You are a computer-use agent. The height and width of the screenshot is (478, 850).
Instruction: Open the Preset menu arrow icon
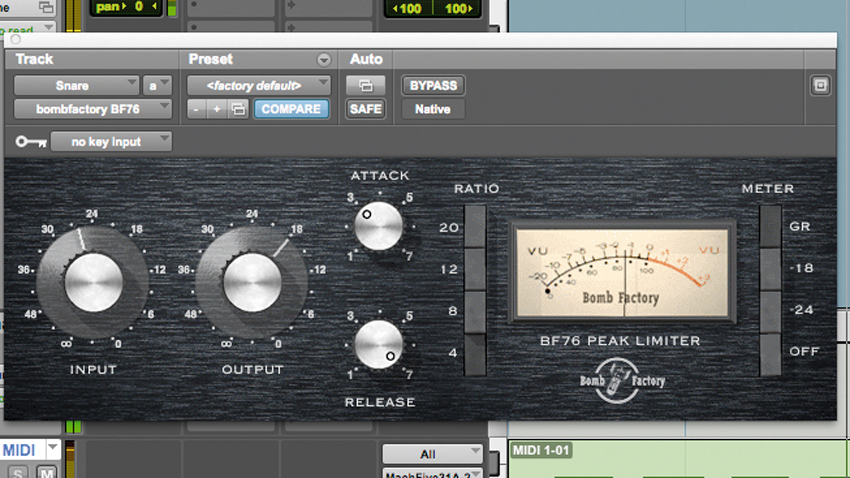pyautogui.click(x=324, y=60)
